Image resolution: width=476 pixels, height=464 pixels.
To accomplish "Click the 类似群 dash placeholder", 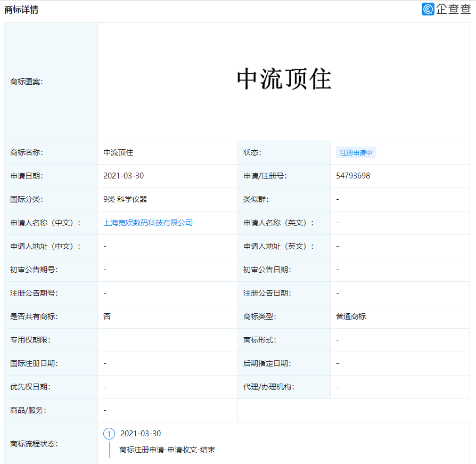I will pyautogui.click(x=337, y=199).
